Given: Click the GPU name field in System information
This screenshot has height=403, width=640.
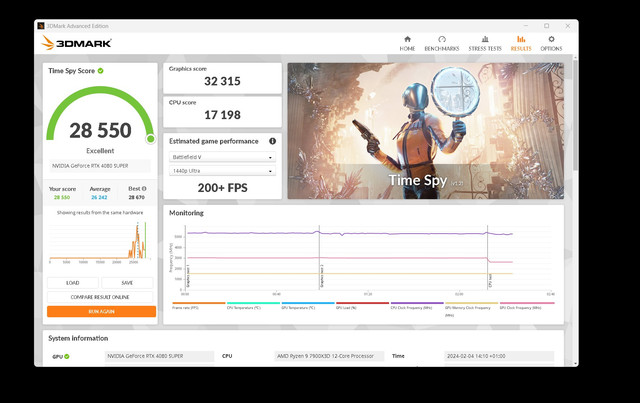Looking at the screenshot, I should point(159,356).
